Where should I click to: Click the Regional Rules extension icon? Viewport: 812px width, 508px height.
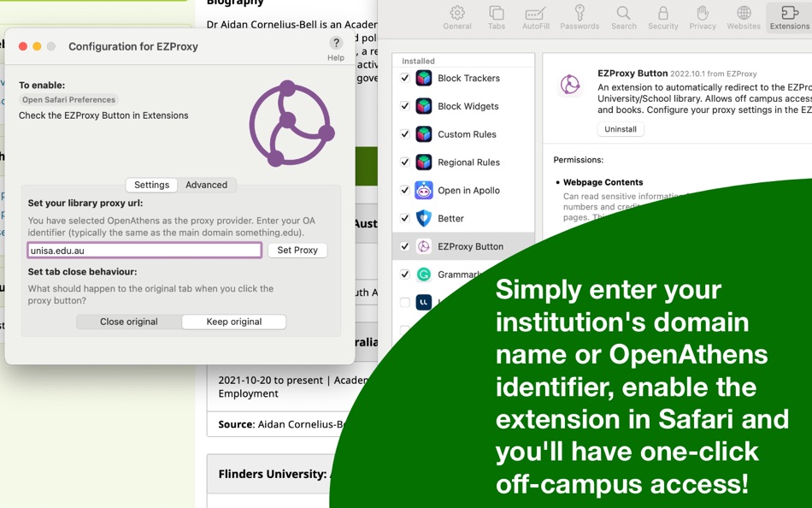[424, 162]
